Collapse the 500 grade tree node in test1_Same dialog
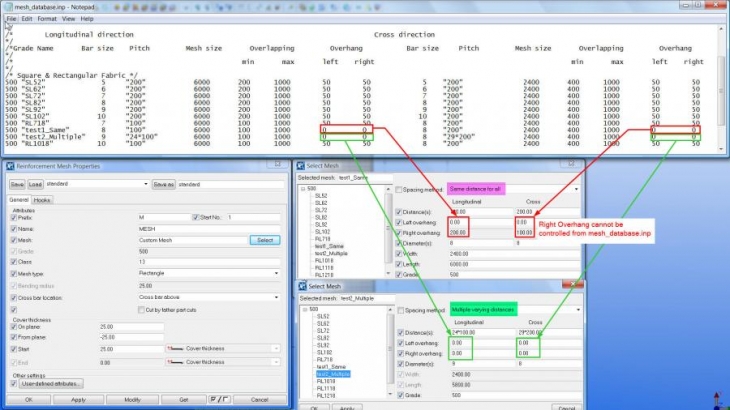Screen dimensions: 730x410 click(x=303, y=188)
